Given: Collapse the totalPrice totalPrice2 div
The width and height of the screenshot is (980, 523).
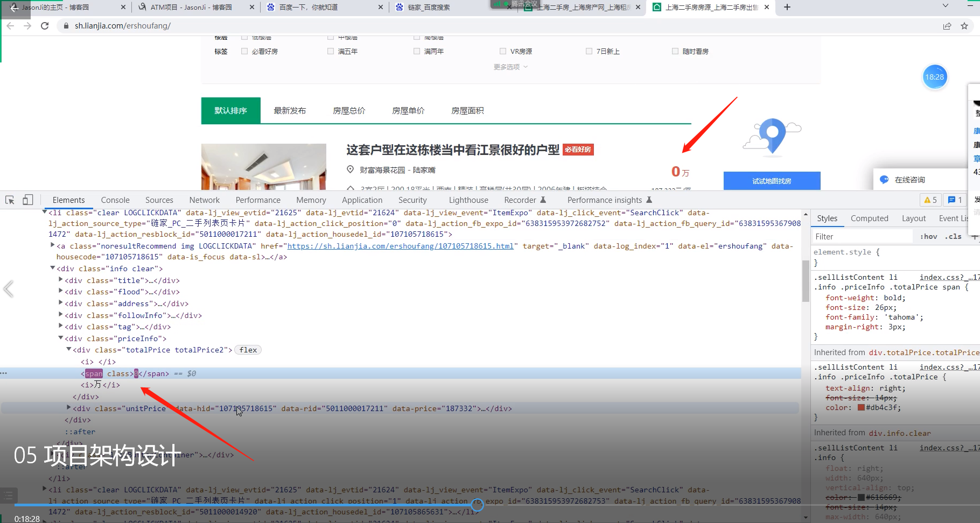Looking at the screenshot, I should tap(69, 349).
